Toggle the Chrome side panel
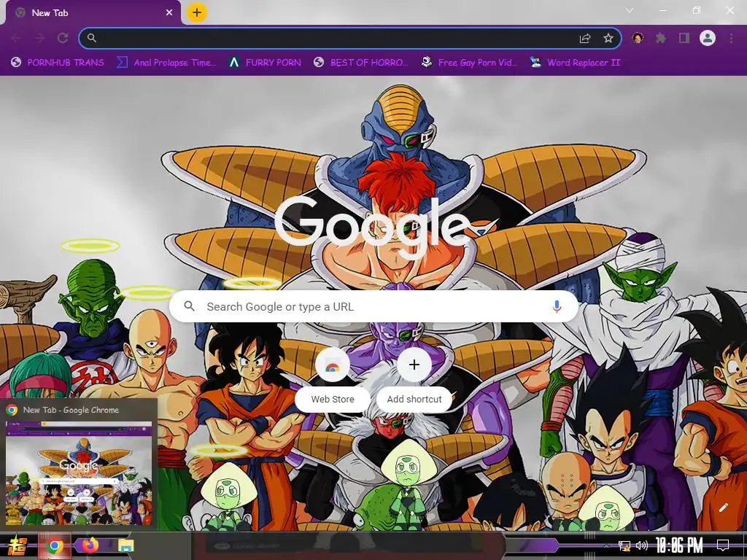This screenshot has height=560, width=747. (x=684, y=38)
